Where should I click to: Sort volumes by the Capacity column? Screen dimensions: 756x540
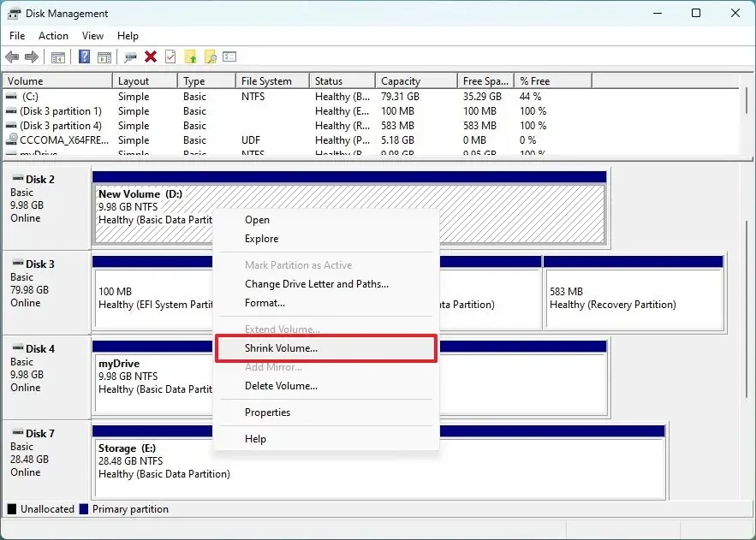pos(415,80)
